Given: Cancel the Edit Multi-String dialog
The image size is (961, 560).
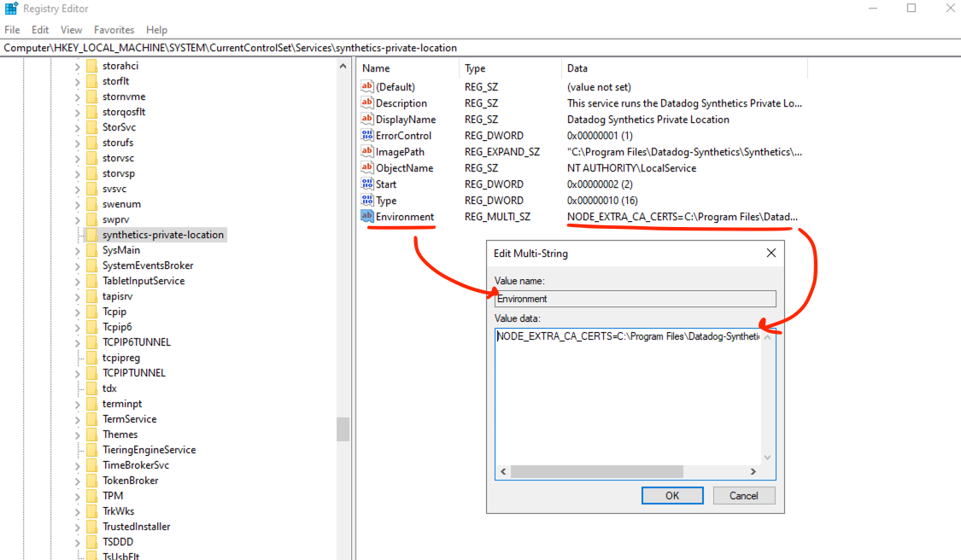Looking at the screenshot, I should point(743,495).
